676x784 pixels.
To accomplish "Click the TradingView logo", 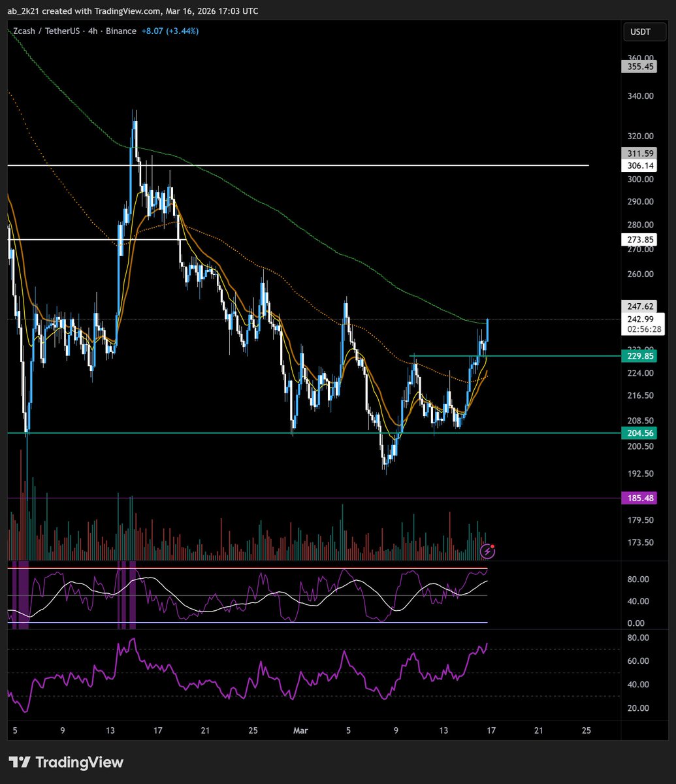I will [66, 762].
